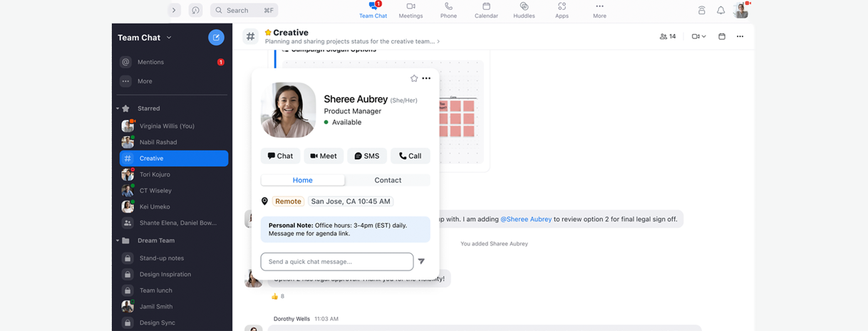Open chat with CT Wiseley
The width and height of the screenshot is (868, 331).
pos(174,190)
